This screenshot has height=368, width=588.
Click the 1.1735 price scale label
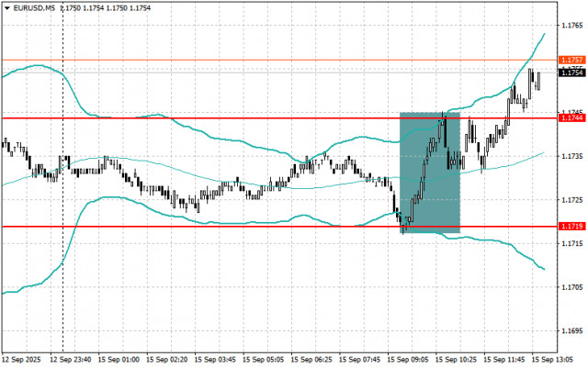tap(572, 156)
